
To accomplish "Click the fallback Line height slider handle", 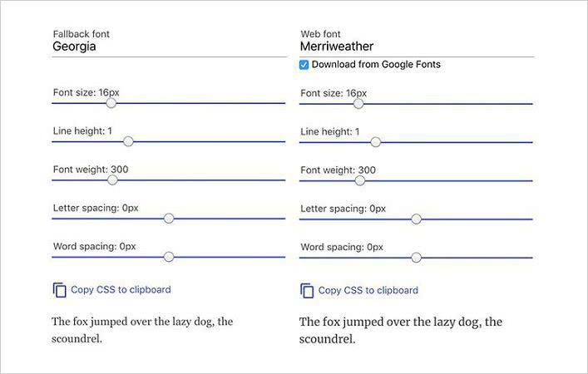I will [x=128, y=142].
